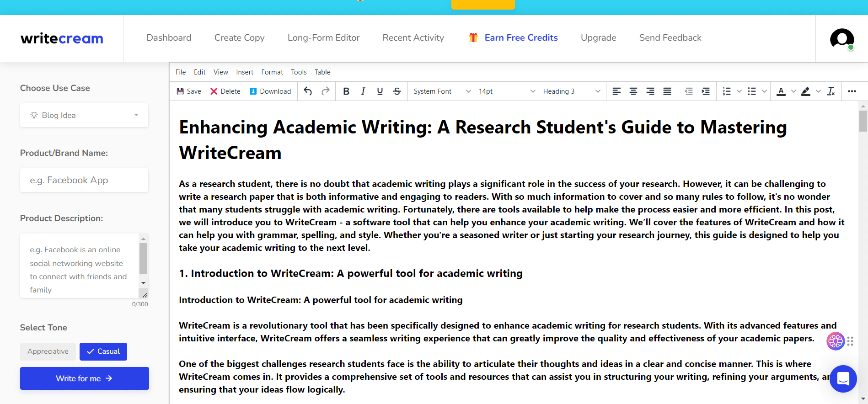Deselect the Casual tone option
The image size is (868, 404).
(103, 351)
